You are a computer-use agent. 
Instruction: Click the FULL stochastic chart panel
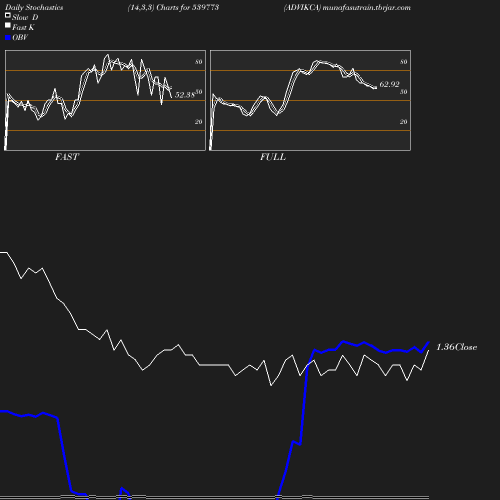(x=310, y=100)
